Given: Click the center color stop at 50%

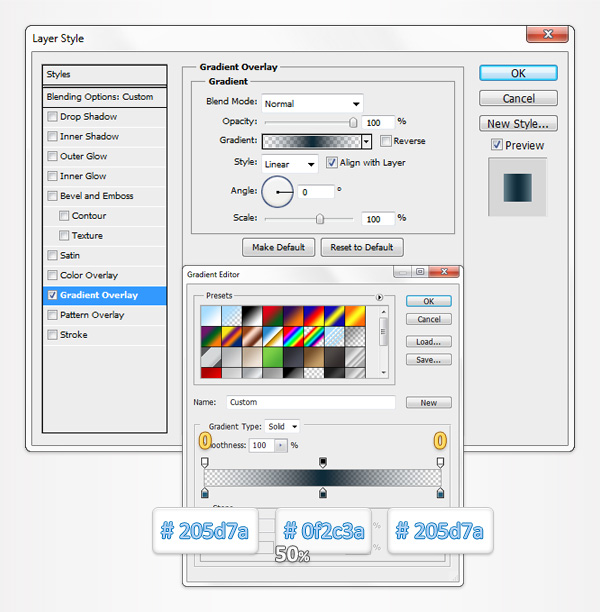Looking at the screenshot, I should point(322,492).
